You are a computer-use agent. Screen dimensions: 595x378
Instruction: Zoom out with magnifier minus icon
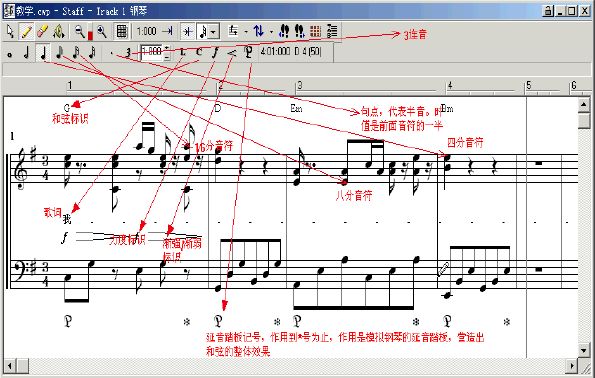[79, 31]
